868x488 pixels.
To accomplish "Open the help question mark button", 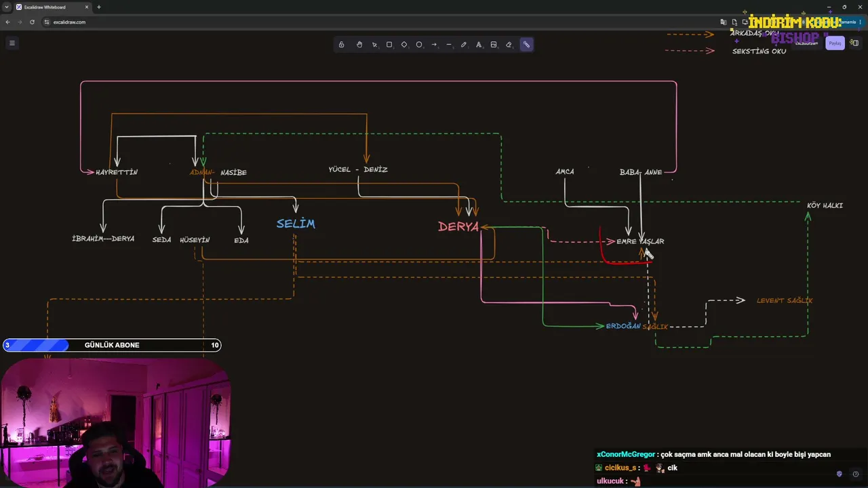I will tap(856, 474).
